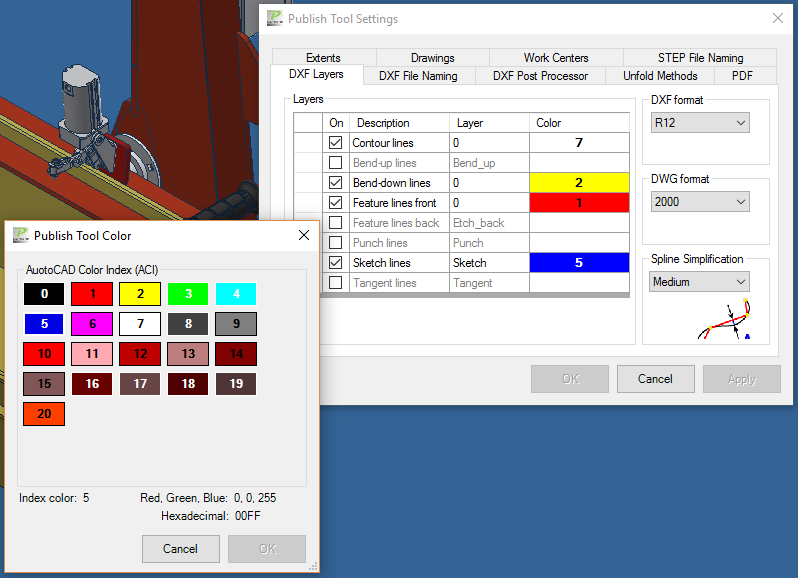Screen dimensions: 798x578
Task: Pick ACI color 18 swatch
Action: pos(188,384)
